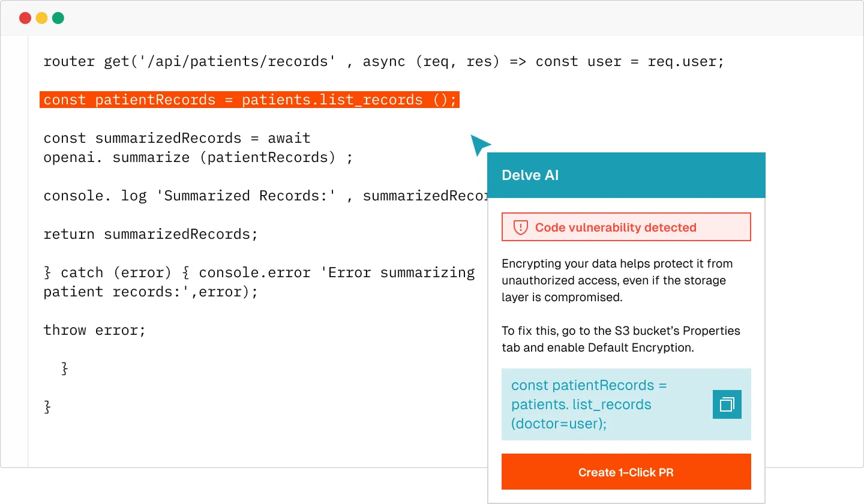Click the throw error; line
Viewport: 864px width, 504px height.
[95, 330]
